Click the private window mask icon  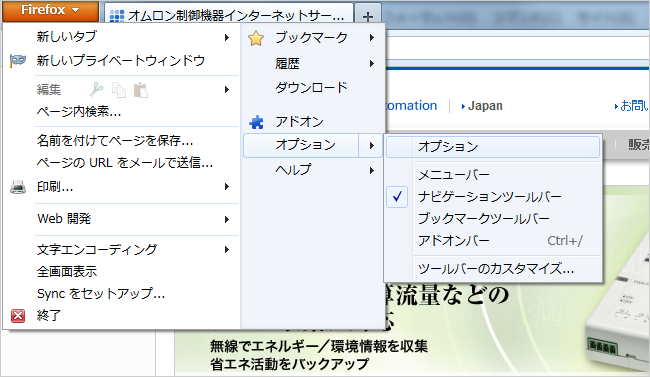[18, 61]
